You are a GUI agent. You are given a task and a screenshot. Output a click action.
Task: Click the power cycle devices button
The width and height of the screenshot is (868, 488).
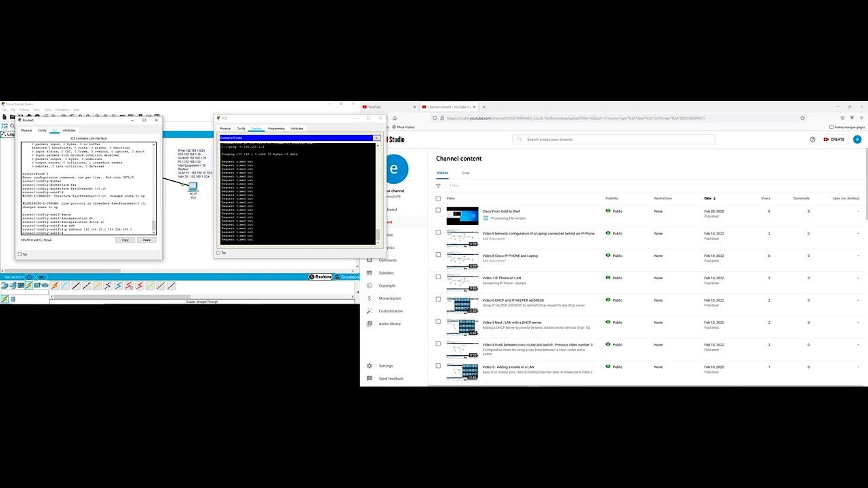point(29,277)
